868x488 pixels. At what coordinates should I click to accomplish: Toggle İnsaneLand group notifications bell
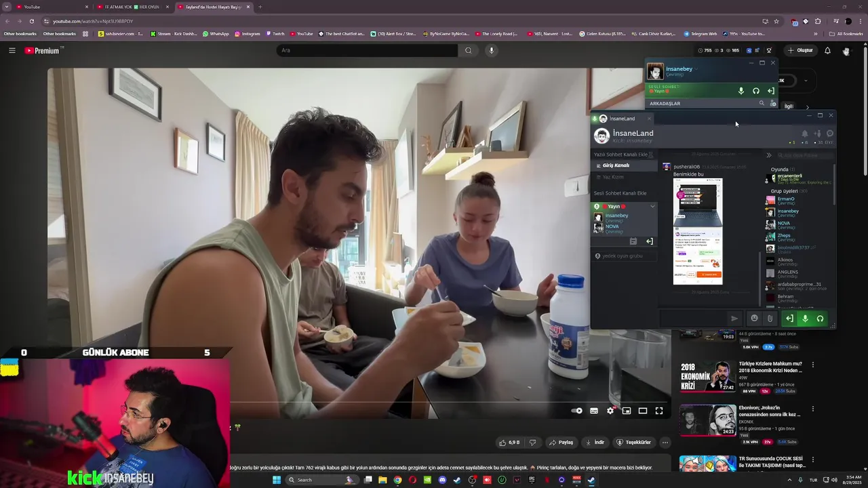[805, 134]
